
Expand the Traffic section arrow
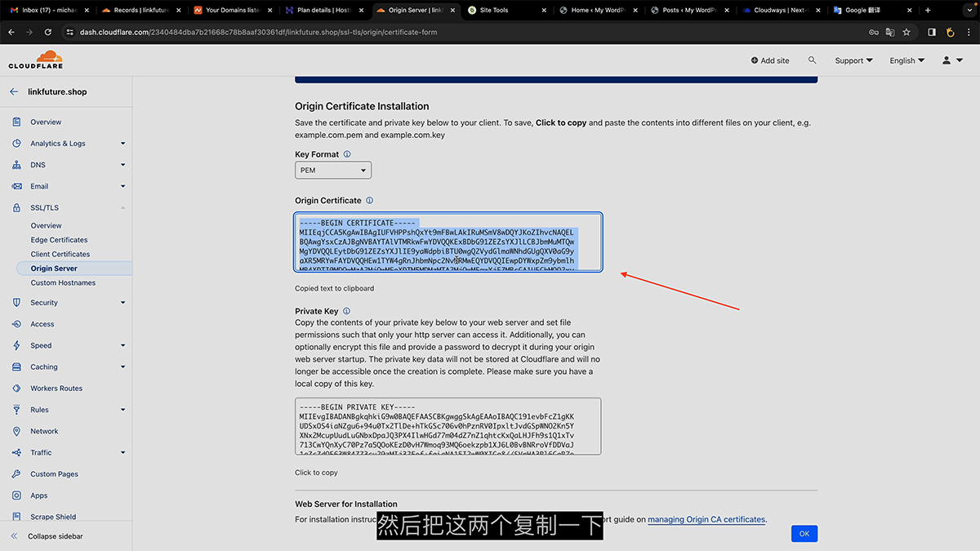(123, 452)
